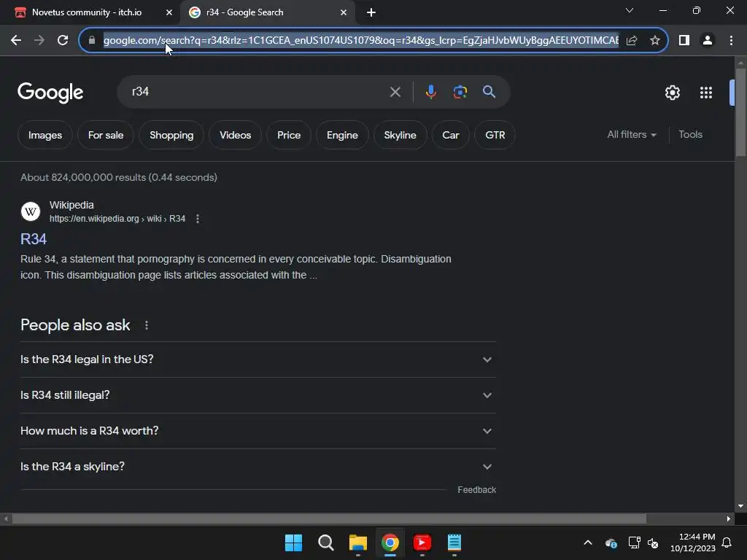Image resolution: width=747 pixels, height=560 pixels.
Task: Open the R34 Wikipedia result link
Action: [34, 239]
